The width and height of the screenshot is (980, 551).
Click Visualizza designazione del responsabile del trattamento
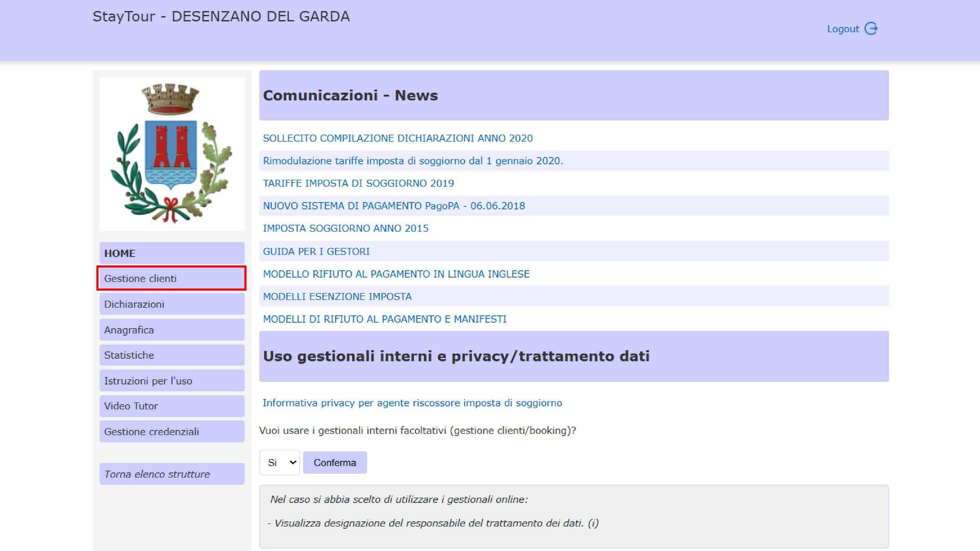click(x=433, y=523)
